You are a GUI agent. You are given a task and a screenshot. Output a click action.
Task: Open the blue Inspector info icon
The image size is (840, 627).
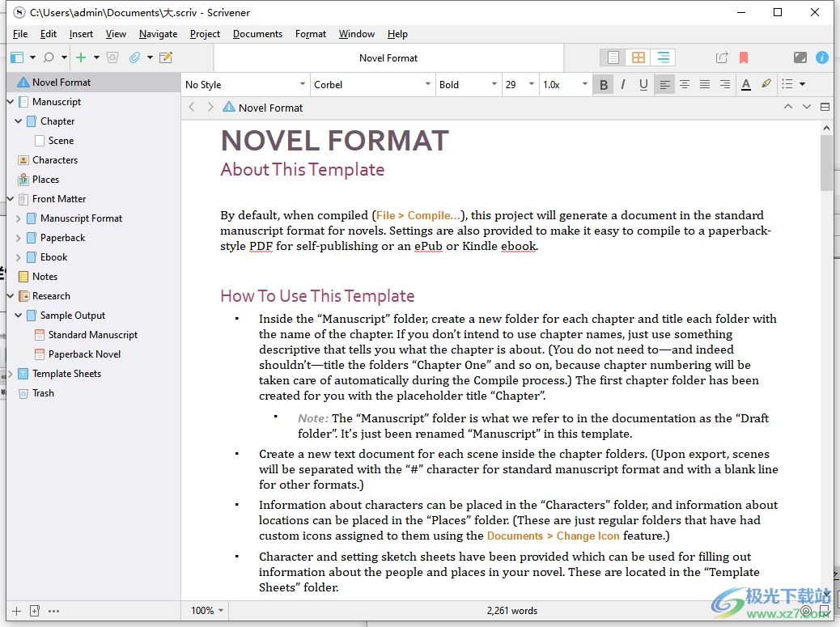821,57
